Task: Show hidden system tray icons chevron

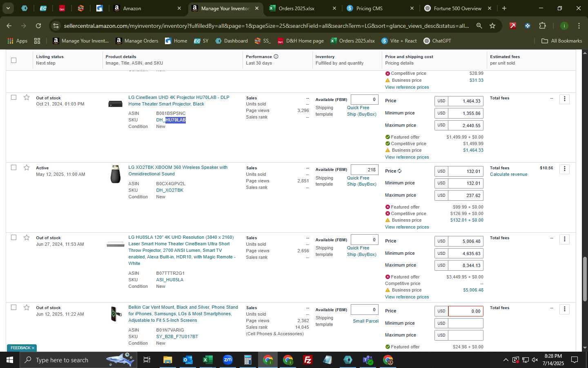Action: coord(506,360)
